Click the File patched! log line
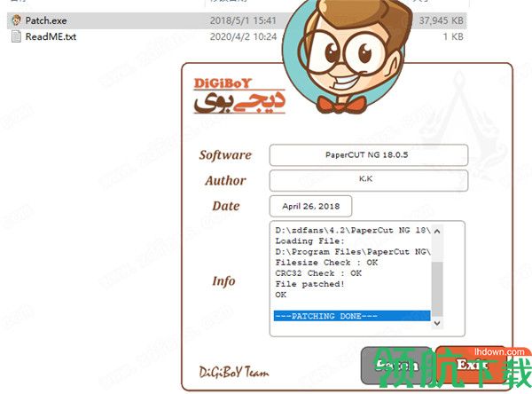This screenshot has height=394, width=532. click(x=309, y=284)
